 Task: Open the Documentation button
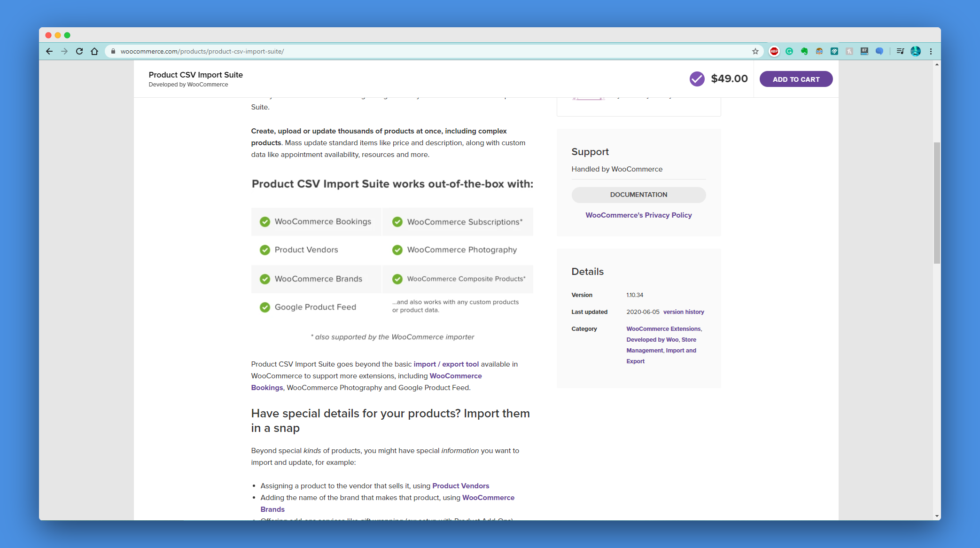click(638, 195)
